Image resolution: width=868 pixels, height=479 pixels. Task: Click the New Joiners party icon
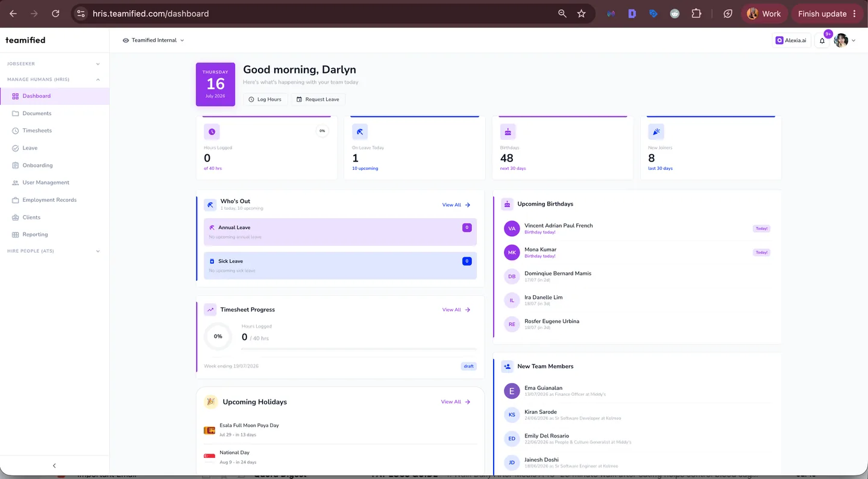[x=656, y=131]
